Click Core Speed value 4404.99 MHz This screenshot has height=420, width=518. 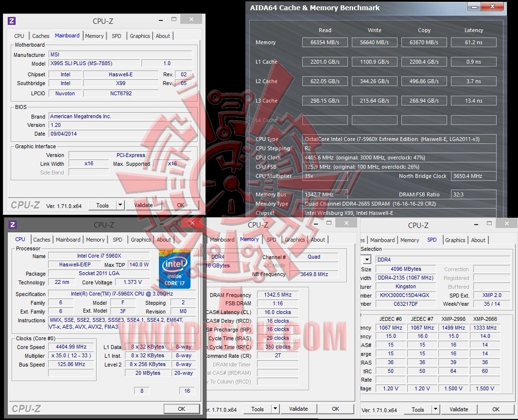tap(71, 347)
